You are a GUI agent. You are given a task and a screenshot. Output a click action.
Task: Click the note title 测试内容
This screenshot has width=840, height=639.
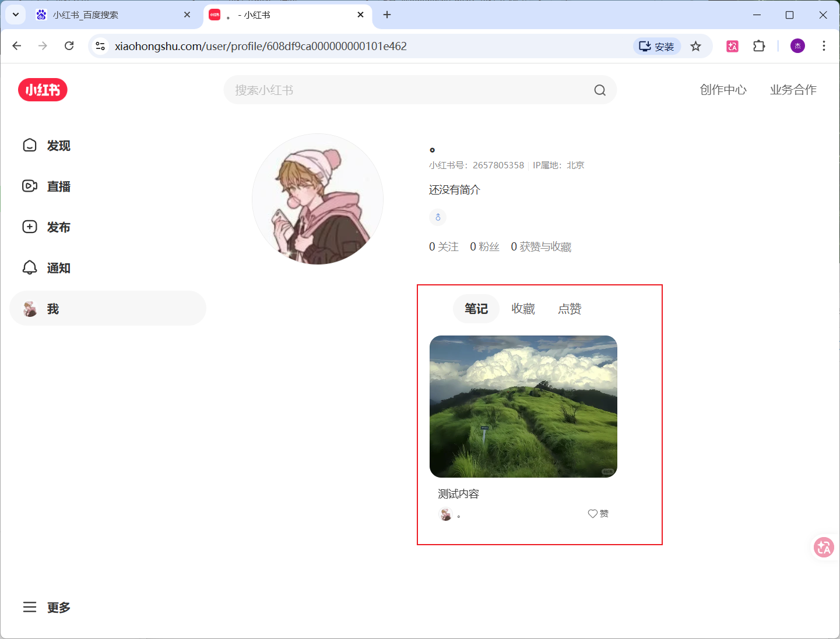point(458,494)
